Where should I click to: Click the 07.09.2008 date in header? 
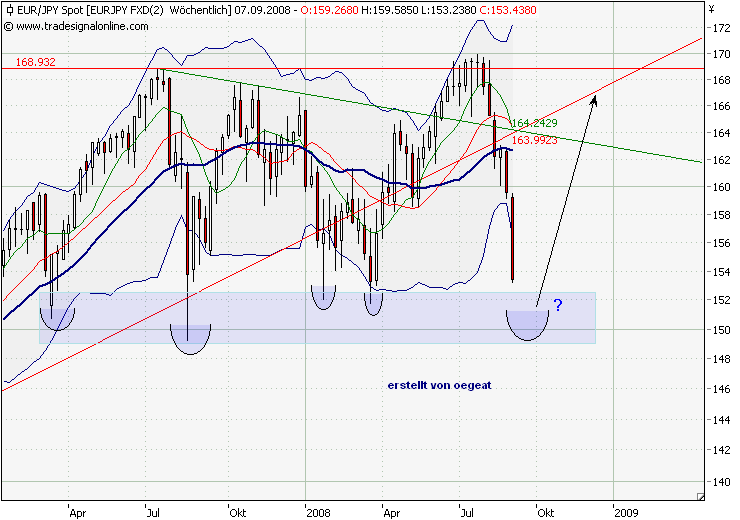261,10
